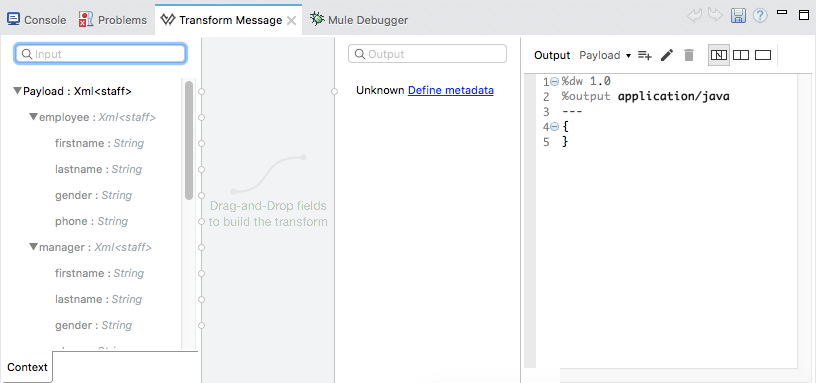The height and width of the screenshot is (383, 816).
Task: Close the Transform Message tab
Action: point(291,21)
